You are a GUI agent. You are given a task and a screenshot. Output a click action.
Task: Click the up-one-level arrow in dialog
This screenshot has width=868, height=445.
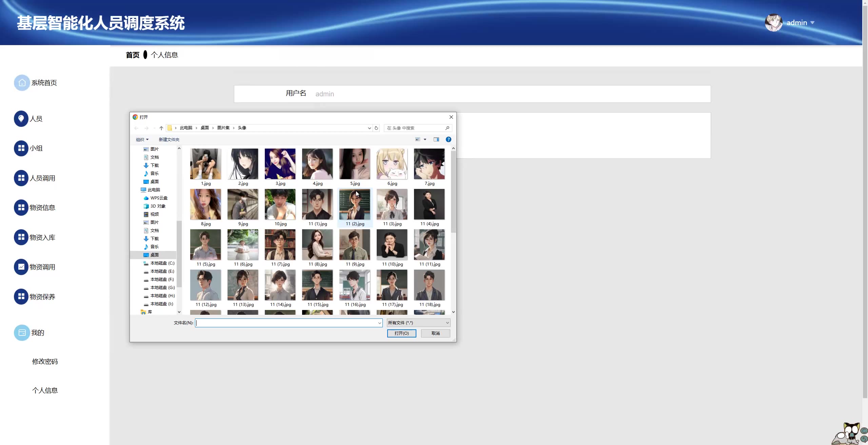(161, 128)
